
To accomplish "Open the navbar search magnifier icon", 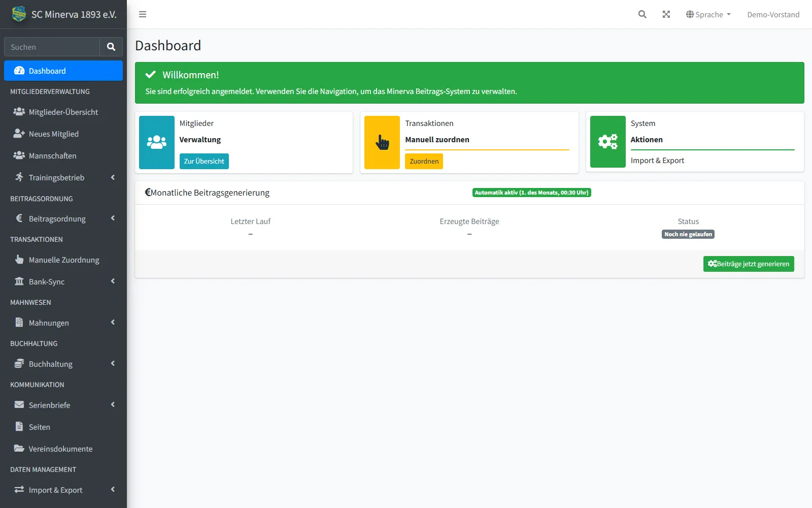I will click(642, 14).
